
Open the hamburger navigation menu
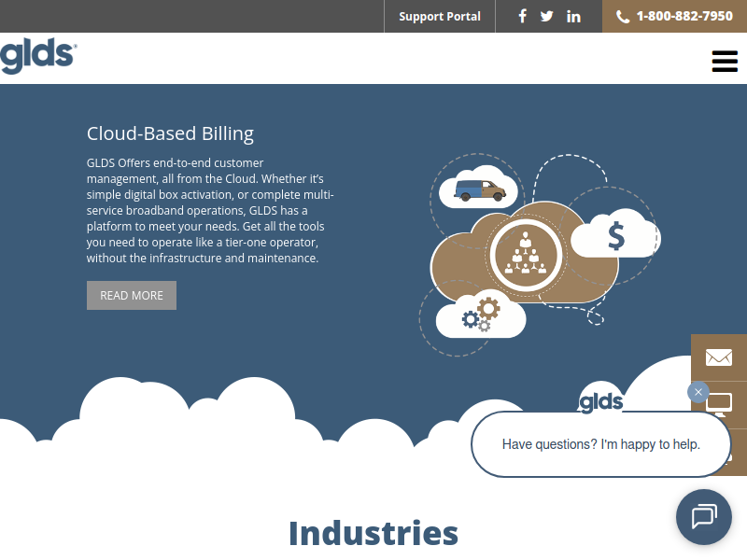coord(725,62)
